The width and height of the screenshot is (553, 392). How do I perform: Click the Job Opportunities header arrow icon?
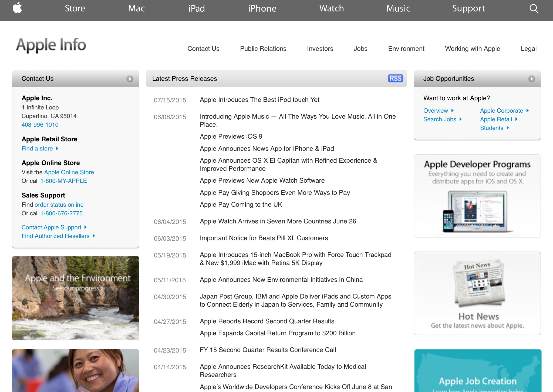tap(532, 79)
